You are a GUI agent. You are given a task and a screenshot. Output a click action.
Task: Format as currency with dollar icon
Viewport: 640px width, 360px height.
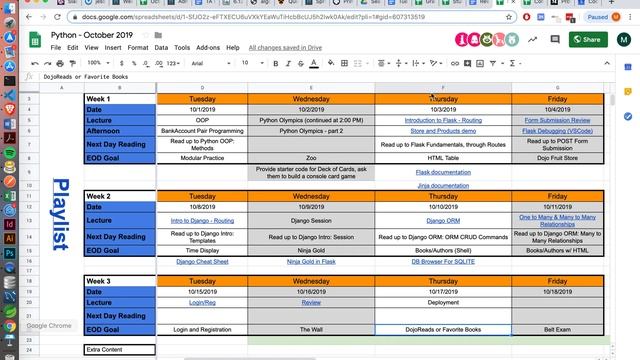tap(121, 63)
